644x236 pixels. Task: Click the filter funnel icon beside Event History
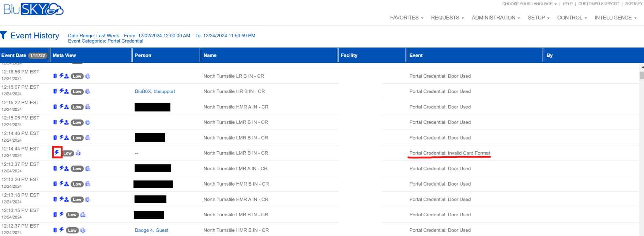4,35
